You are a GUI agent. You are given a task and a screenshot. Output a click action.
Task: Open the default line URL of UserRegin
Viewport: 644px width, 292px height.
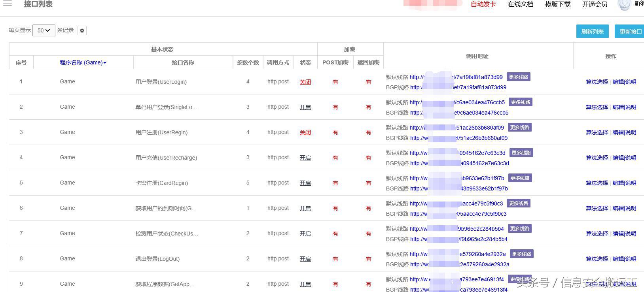pos(456,128)
